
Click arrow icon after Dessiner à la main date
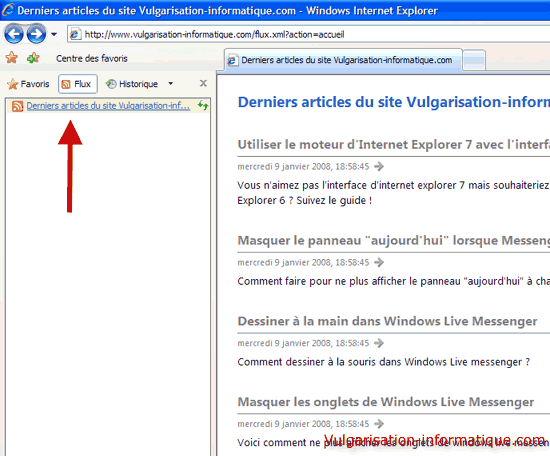(x=379, y=343)
